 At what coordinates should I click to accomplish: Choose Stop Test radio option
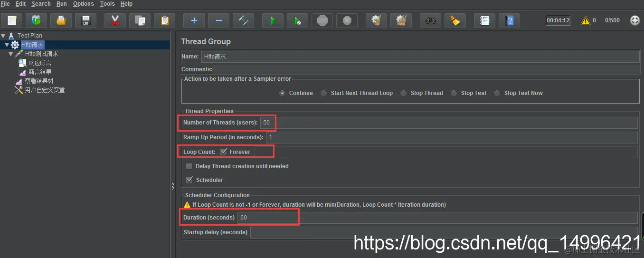[x=454, y=93]
